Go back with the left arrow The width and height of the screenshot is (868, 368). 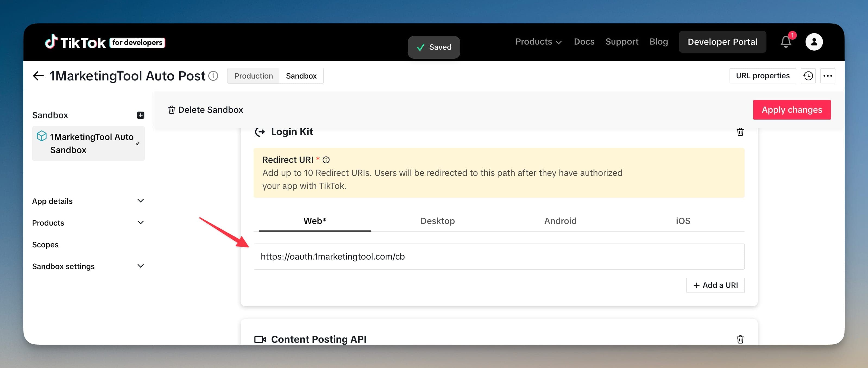38,76
